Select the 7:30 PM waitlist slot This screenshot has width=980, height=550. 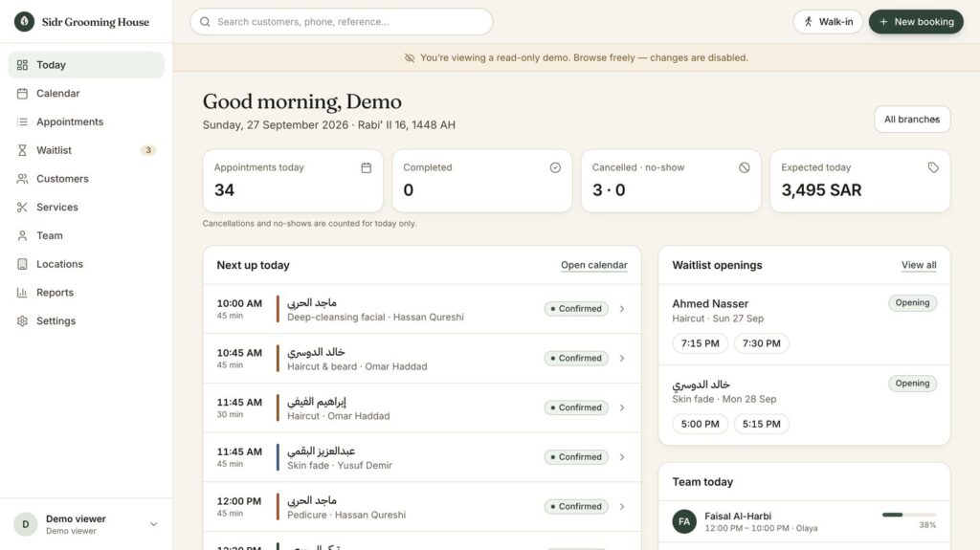pos(761,343)
